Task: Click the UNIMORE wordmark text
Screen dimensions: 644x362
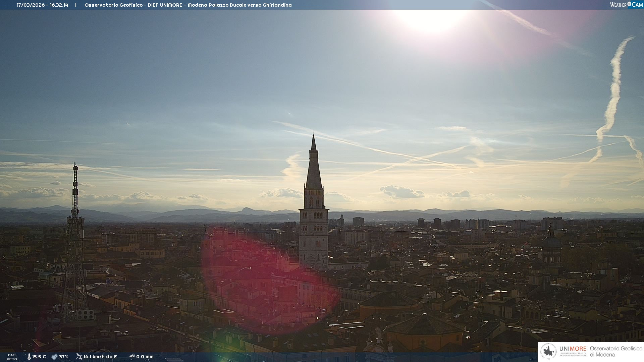Action: (x=573, y=349)
